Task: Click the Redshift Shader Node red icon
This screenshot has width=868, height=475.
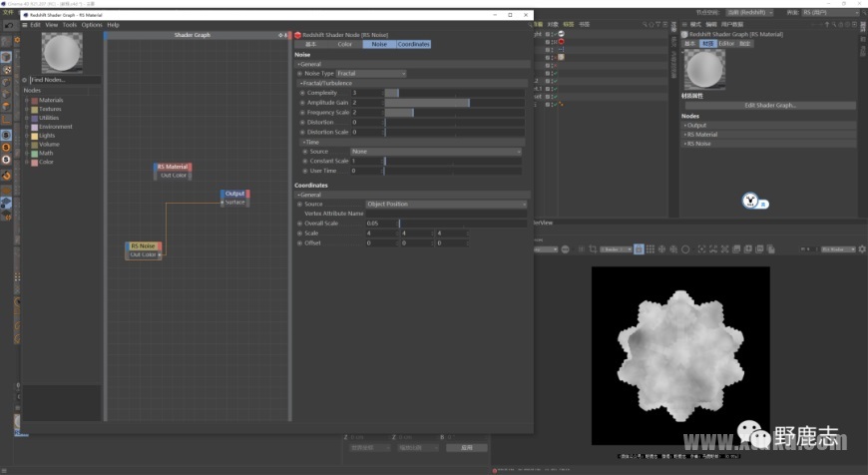Action: (x=298, y=35)
